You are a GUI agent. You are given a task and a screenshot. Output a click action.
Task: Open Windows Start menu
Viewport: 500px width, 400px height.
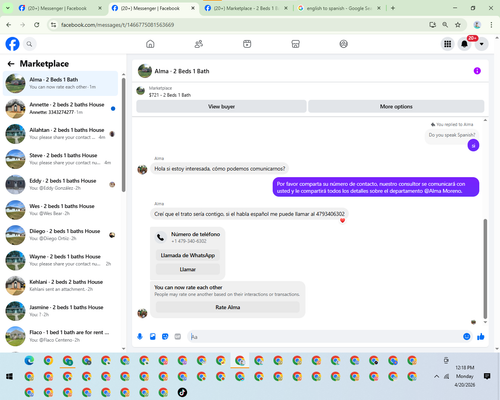tap(9, 376)
